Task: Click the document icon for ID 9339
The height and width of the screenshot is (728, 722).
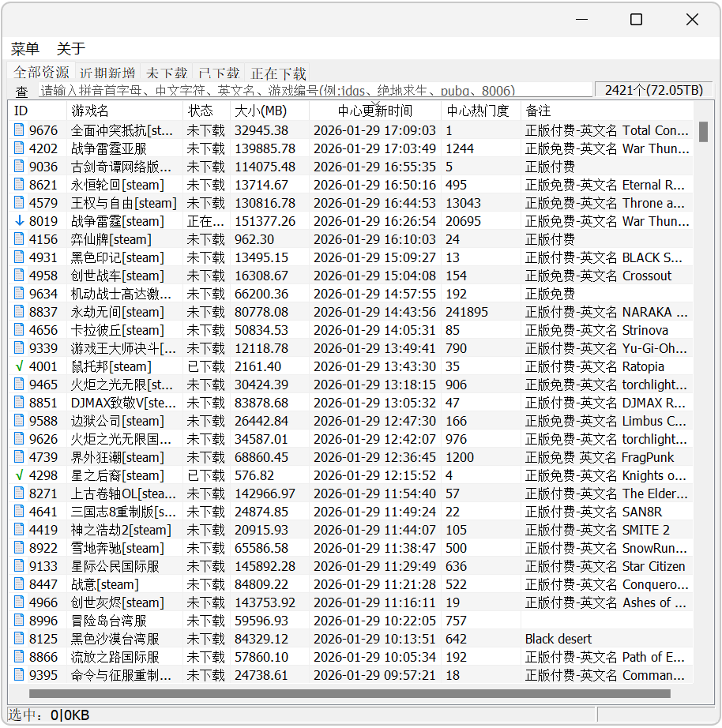Action: (x=19, y=347)
